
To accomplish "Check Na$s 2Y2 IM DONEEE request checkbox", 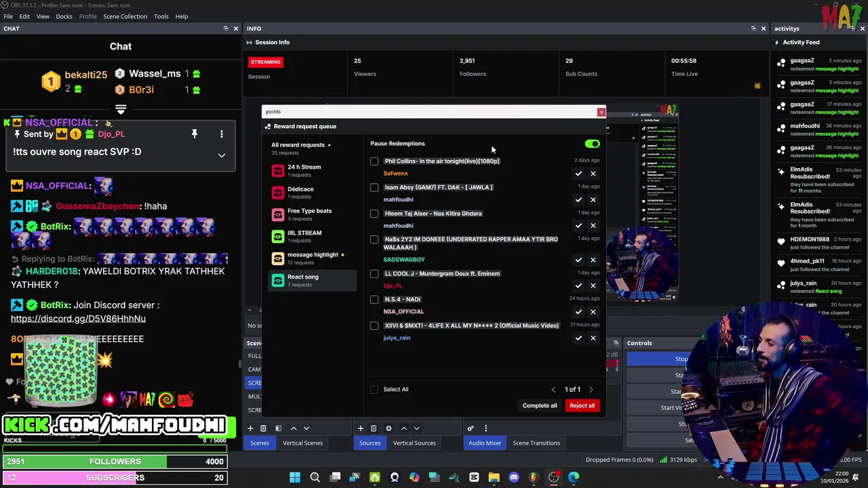I will pos(374,239).
